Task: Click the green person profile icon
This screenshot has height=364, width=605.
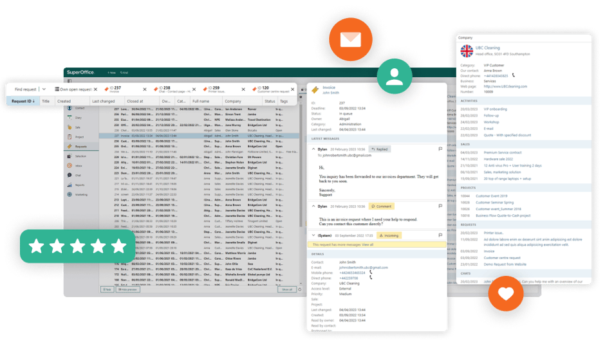Action: [395, 76]
